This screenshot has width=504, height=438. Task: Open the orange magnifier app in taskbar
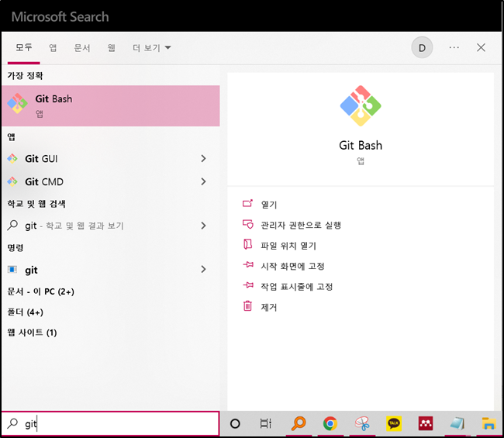[x=299, y=423]
